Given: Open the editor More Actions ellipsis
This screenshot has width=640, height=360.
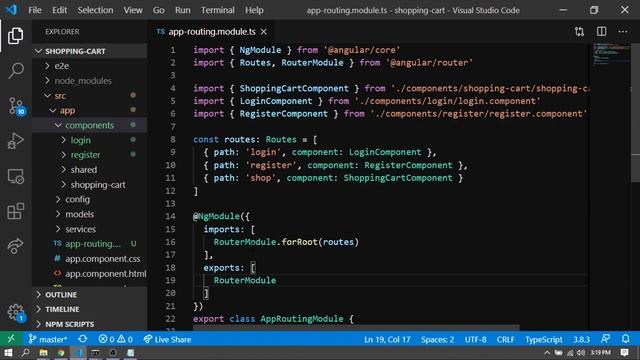Looking at the screenshot, I should [x=623, y=31].
